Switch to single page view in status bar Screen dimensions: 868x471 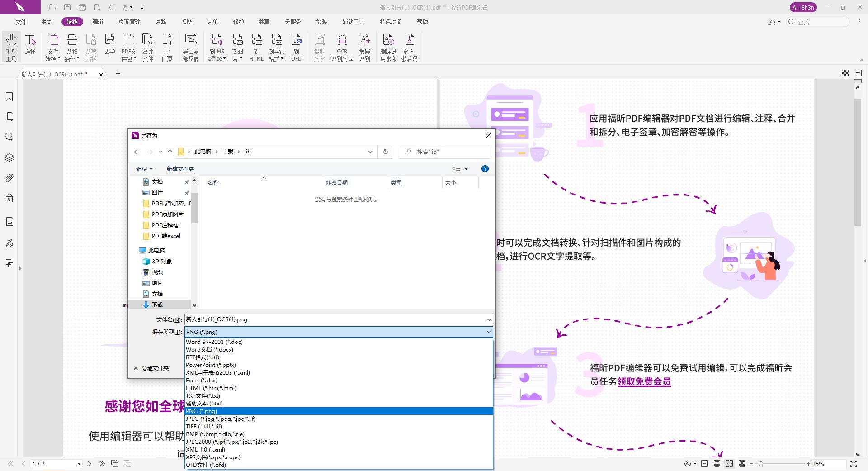[704, 464]
